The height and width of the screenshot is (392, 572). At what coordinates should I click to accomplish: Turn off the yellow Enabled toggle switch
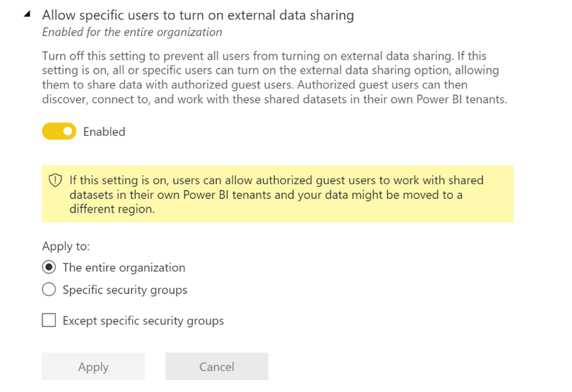tap(59, 132)
